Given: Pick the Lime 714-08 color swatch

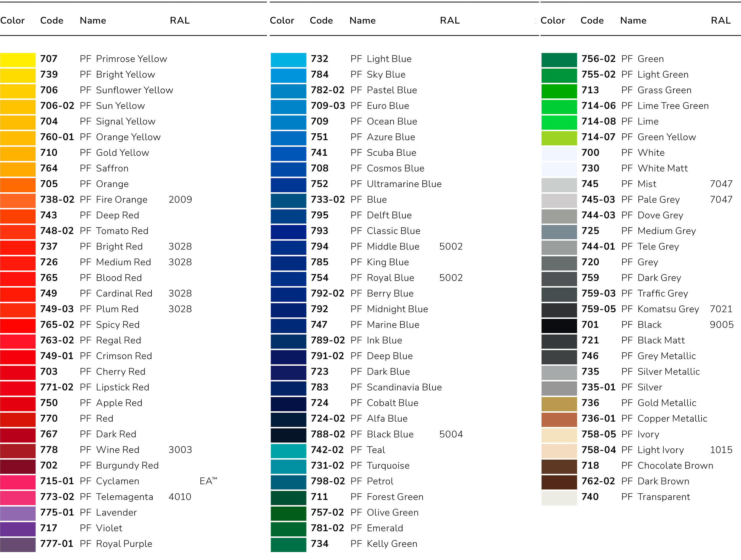Looking at the screenshot, I should tap(559, 123).
